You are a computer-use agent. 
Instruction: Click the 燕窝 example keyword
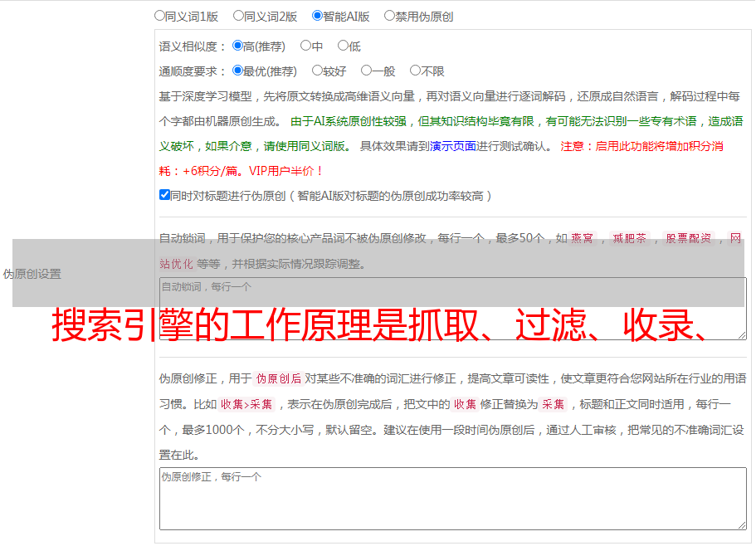tap(582, 238)
